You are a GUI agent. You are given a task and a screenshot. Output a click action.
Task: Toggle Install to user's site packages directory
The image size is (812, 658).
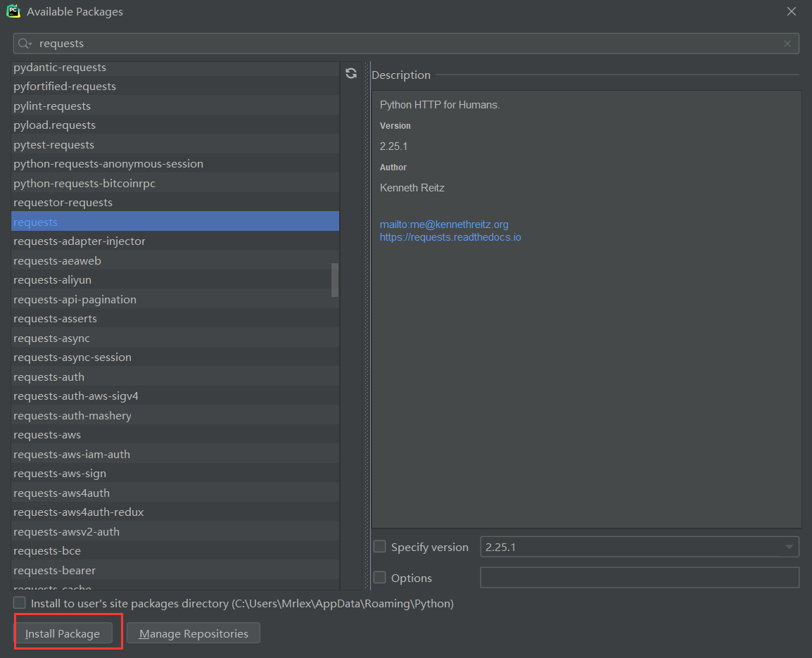coord(19,602)
